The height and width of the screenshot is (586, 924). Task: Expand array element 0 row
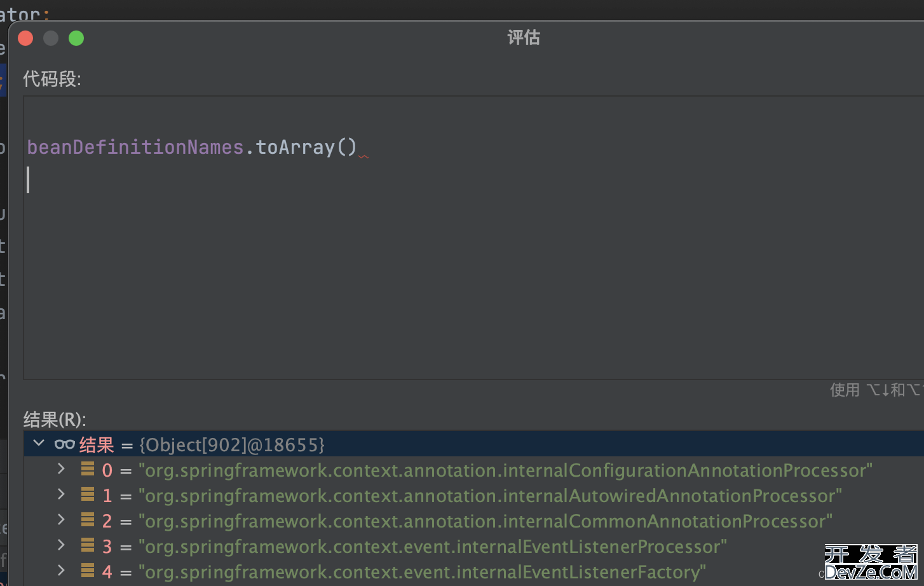[x=61, y=468]
